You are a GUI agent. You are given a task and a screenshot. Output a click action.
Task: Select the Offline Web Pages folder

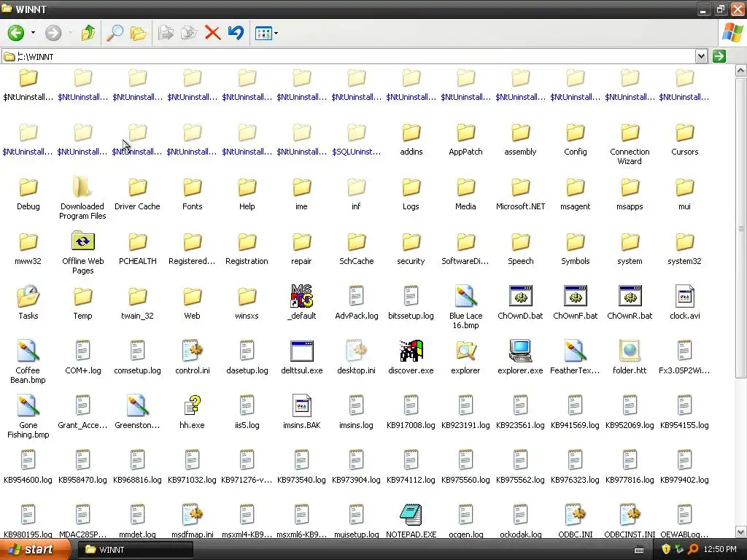[82, 253]
